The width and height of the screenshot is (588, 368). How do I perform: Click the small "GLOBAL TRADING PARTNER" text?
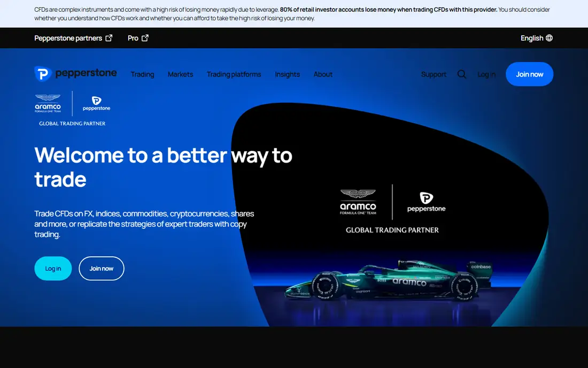click(x=72, y=124)
